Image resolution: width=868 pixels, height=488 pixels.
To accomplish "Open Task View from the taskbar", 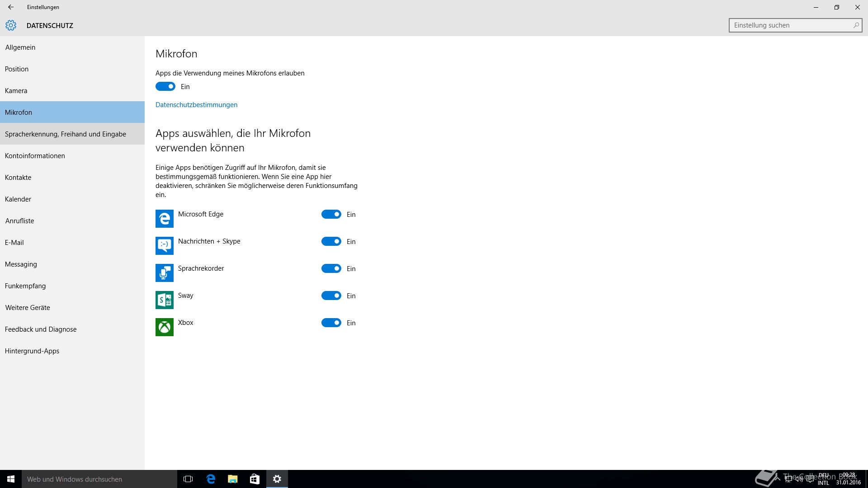I will point(188,479).
